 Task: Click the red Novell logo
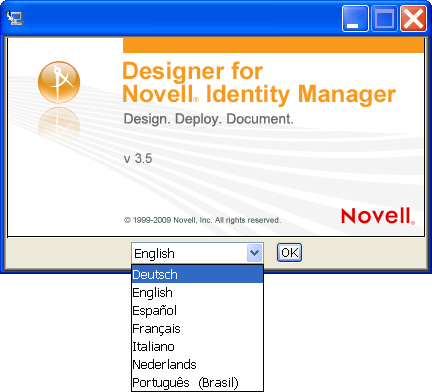coord(378,216)
